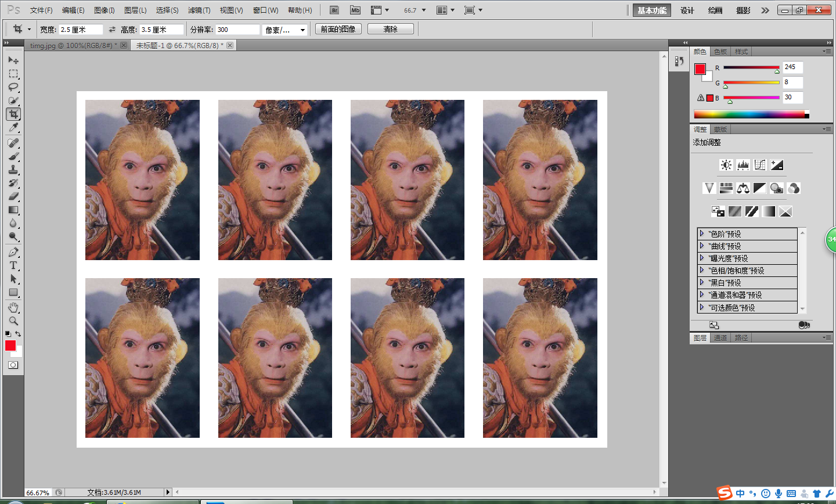The height and width of the screenshot is (504, 836).
Task: Switch to the 色板 panel tab
Action: [720, 52]
